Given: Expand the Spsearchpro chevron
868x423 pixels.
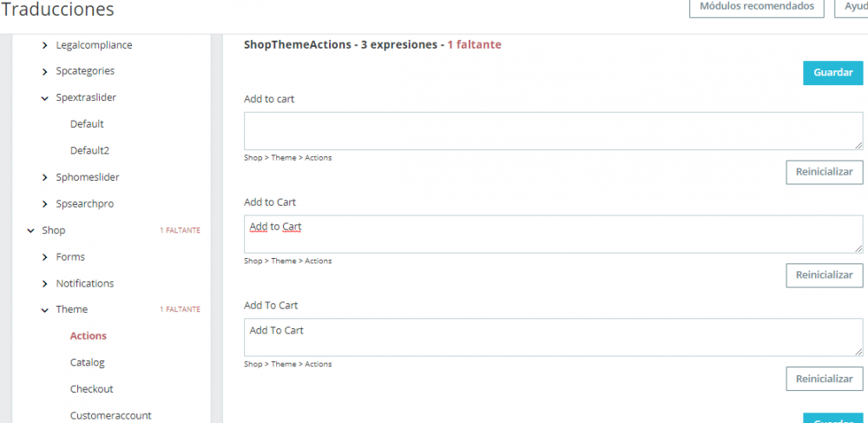Looking at the screenshot, I should click(x=45, y=204).
